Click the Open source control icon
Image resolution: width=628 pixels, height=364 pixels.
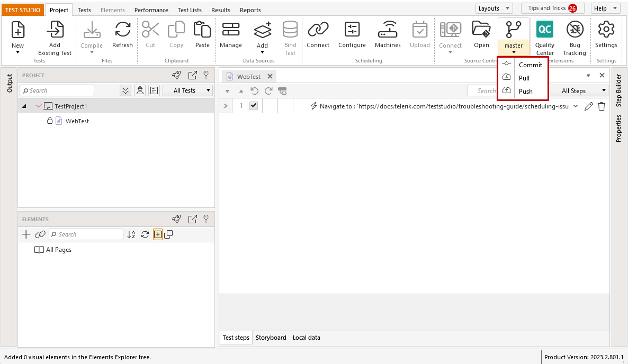coord(481,30)
